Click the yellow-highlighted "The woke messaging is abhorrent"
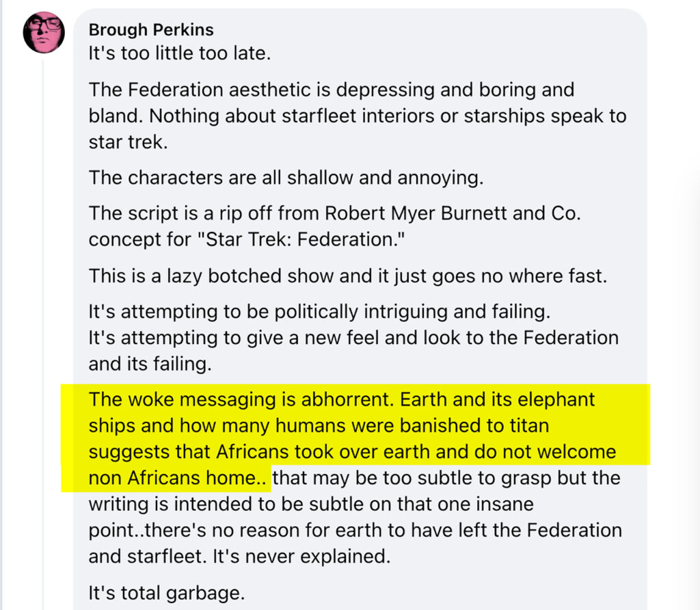This screenshot has height=610, width=700. (x=241, y=399)
